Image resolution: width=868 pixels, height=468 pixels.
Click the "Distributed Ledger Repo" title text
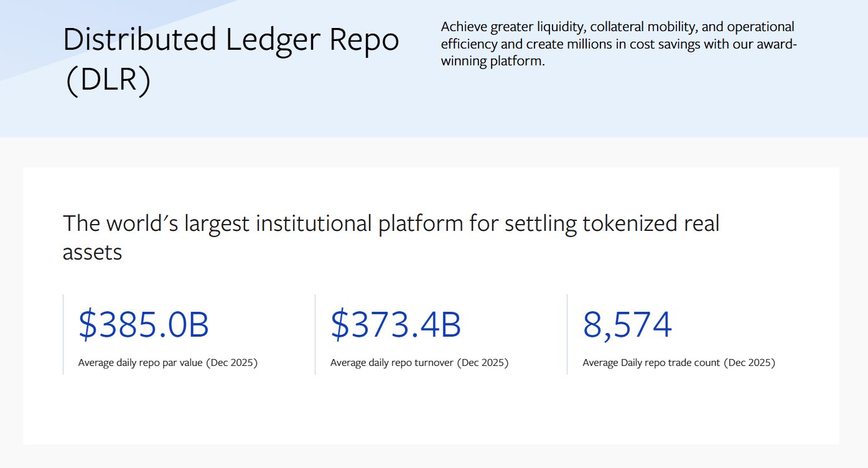231,41
